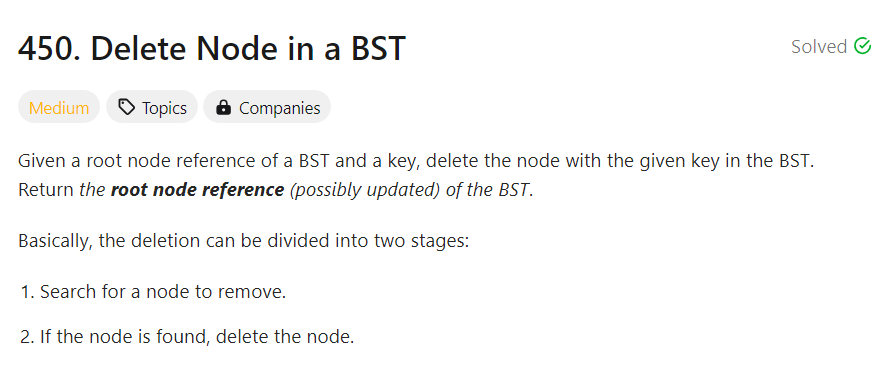The width and height of the screenshot is (891, 378).
Task: Open the locked Companies button
Action: click(267, 107)
